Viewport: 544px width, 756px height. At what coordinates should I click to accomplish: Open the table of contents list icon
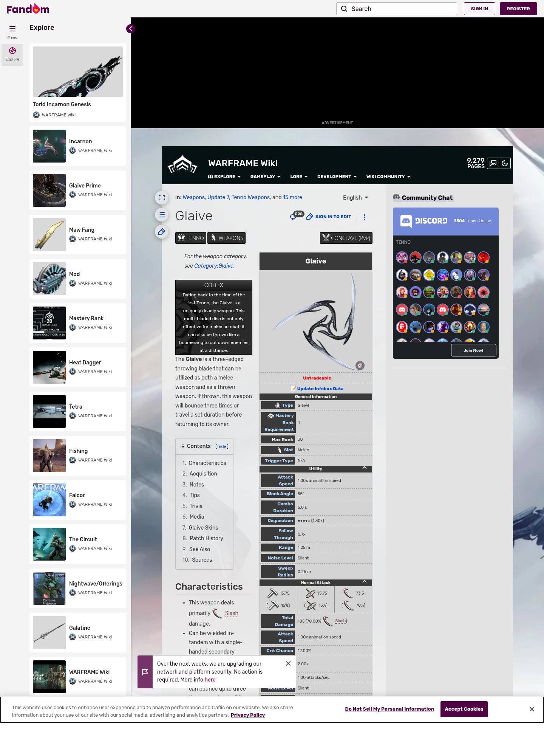pos(162,215)
